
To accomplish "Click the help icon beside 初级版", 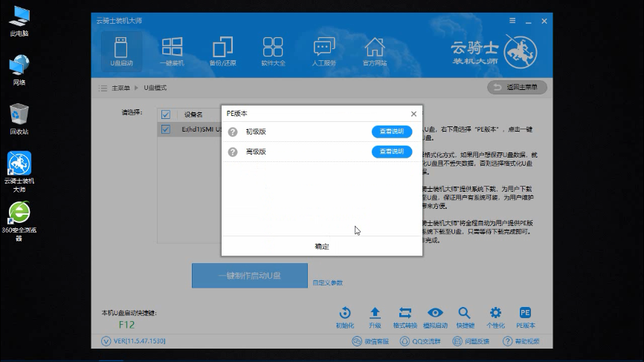I will (x=233, y=132).
